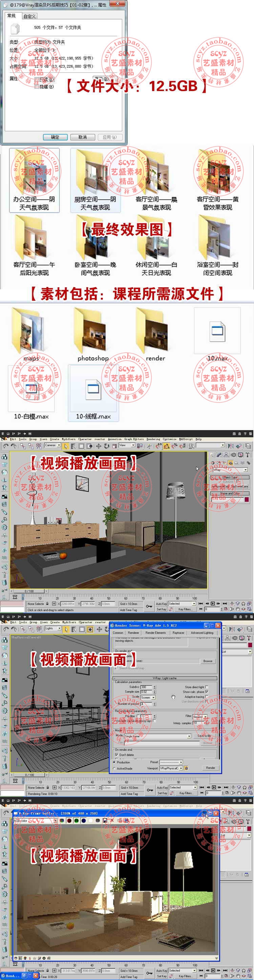
Task: Play animation in camera-view Max window
Action: click(213, 603)
